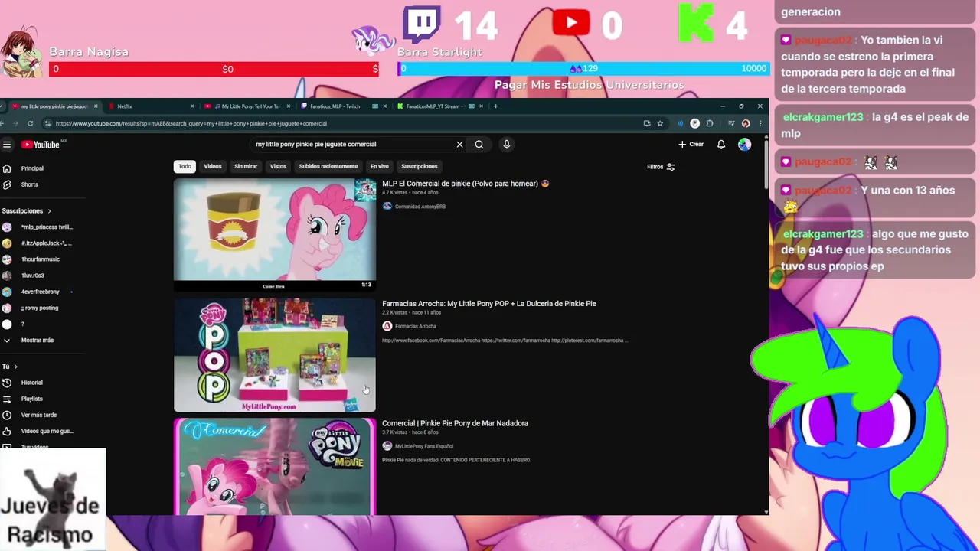Play the Farmacias Arrocha POP thumbnail
Screen dimensions: 980x551
click(275, 355)
